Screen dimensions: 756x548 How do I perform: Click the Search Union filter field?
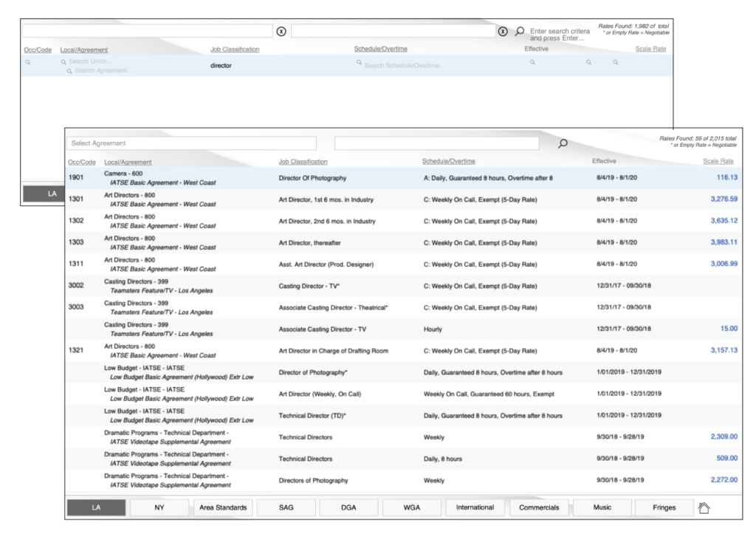(90, 61)
